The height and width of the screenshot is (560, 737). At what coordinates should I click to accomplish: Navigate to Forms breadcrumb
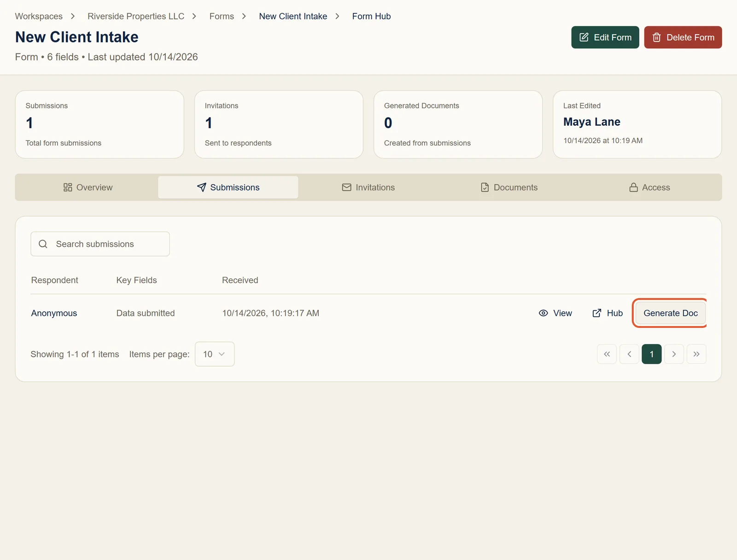click(222, 16)
